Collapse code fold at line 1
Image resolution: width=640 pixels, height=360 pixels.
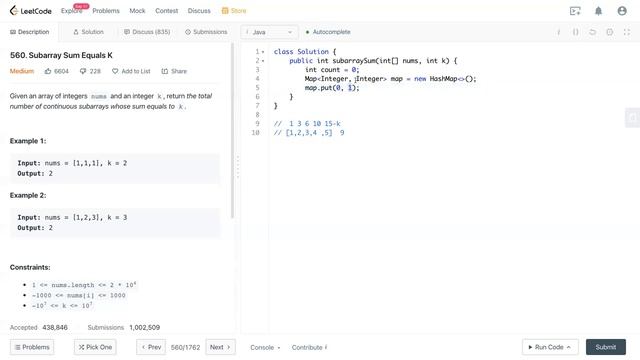(263, 52)
